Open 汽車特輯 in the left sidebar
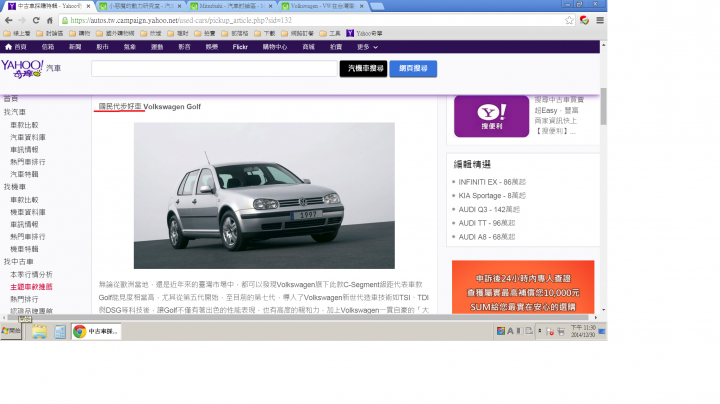The image size is (720, 404). click(x=24, y=174)
